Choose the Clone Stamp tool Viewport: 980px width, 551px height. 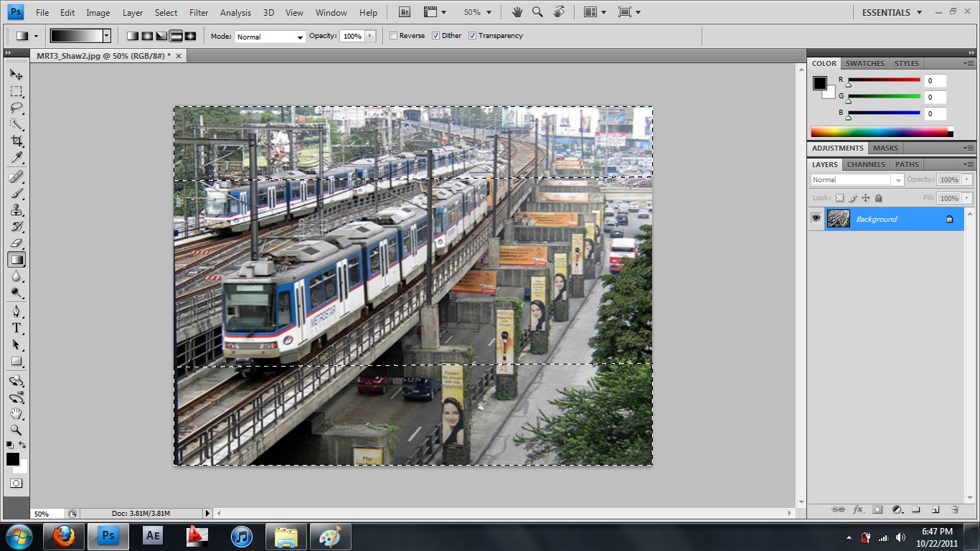pos(17,210)
